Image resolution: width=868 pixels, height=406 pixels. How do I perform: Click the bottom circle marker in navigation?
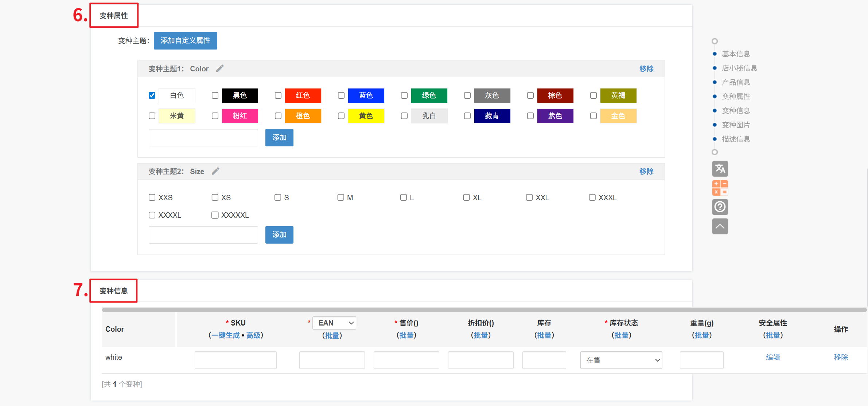pos(715,152)
